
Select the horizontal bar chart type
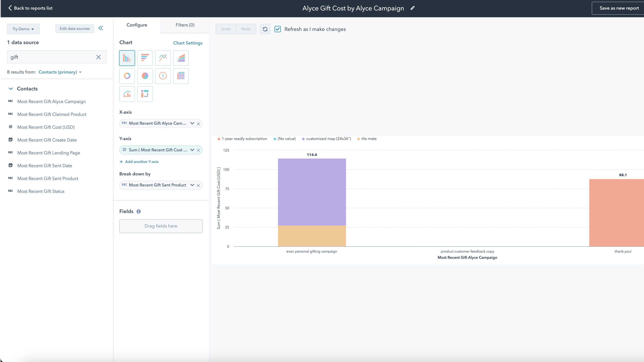[x=145, y=58]
